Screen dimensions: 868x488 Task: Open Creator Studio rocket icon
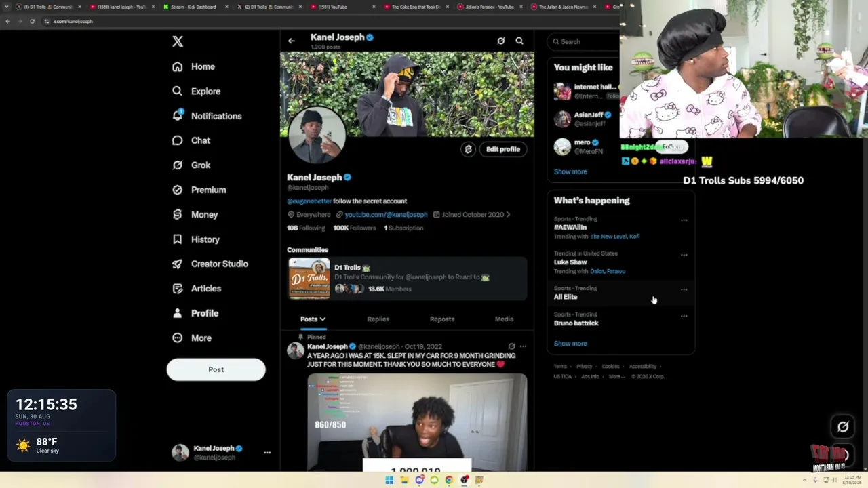tap(178, 264)
